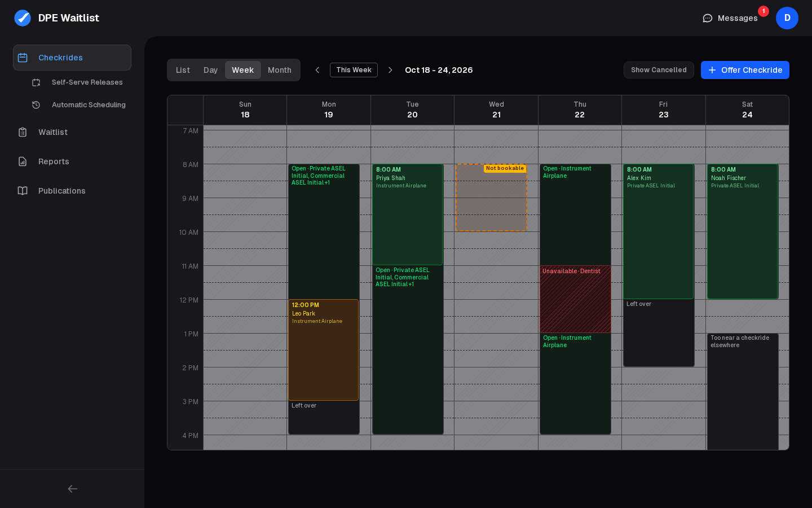Open Waitlist page from sidebar
The image size is (812, 508).
(x=72, y=132)
